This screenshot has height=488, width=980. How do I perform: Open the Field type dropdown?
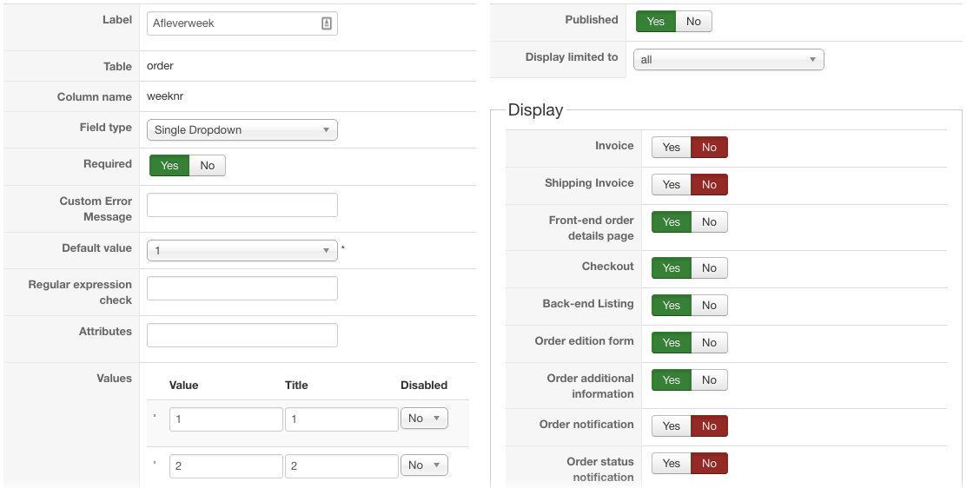coord(242,130)
